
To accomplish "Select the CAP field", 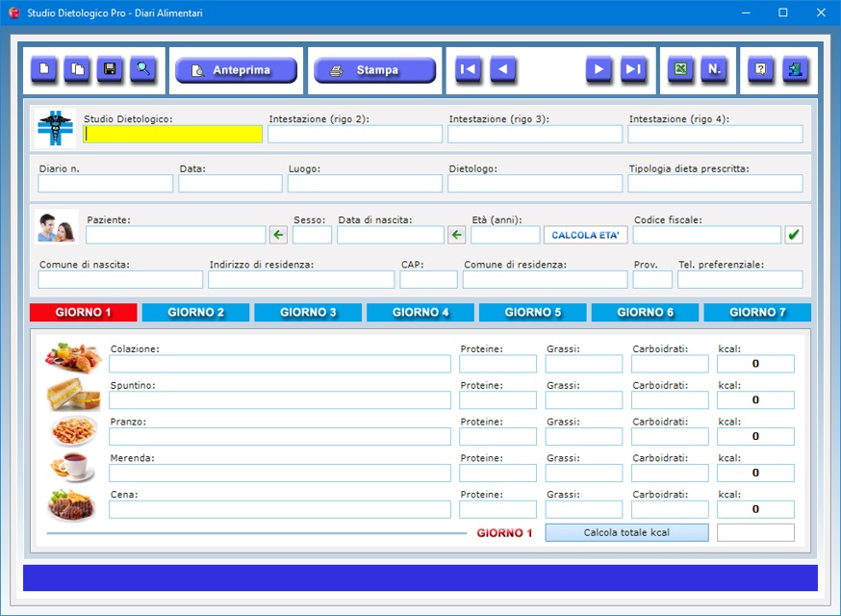I will coord(428,279).
